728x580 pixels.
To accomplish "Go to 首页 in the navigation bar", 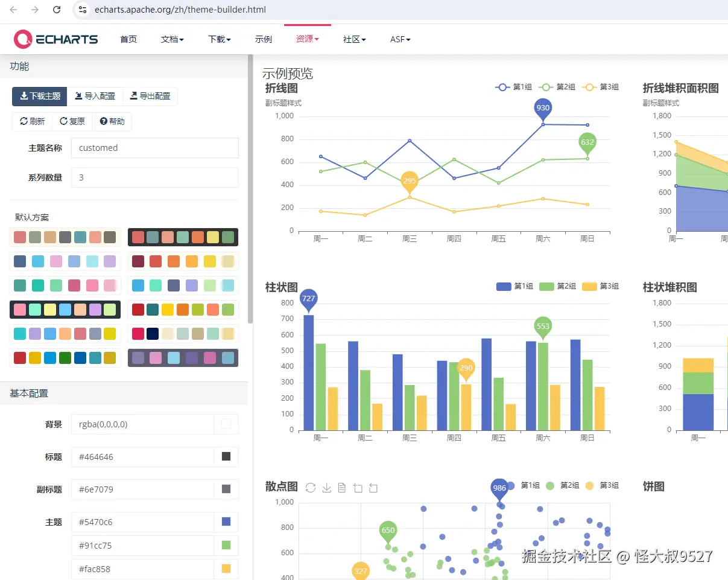I will pyautogui.click(x=128, y=39).
